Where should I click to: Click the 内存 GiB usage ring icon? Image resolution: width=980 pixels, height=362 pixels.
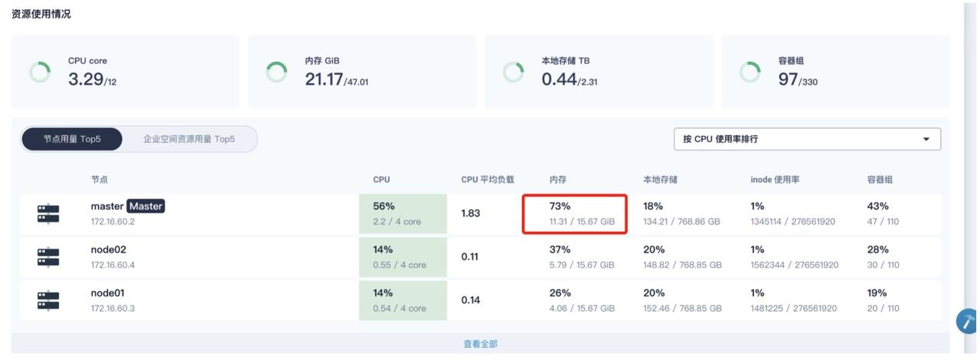click(x=276, y=72)
